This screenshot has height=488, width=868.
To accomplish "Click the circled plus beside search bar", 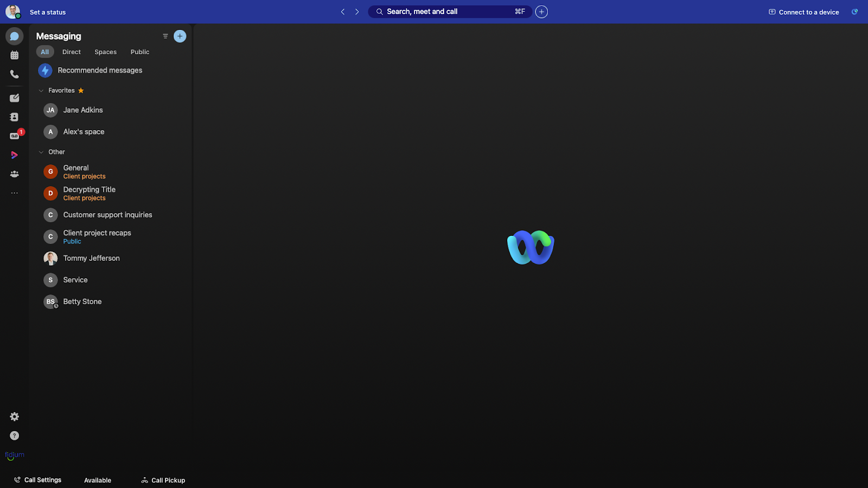I will pos(541,12).
